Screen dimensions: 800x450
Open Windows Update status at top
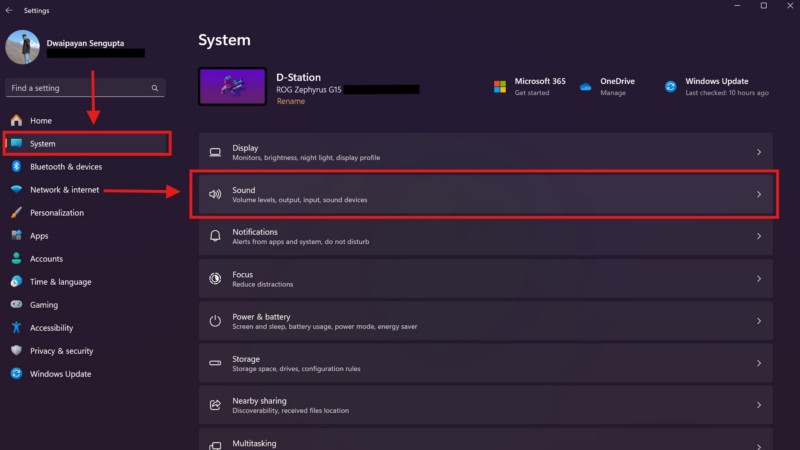click(717, 87)
